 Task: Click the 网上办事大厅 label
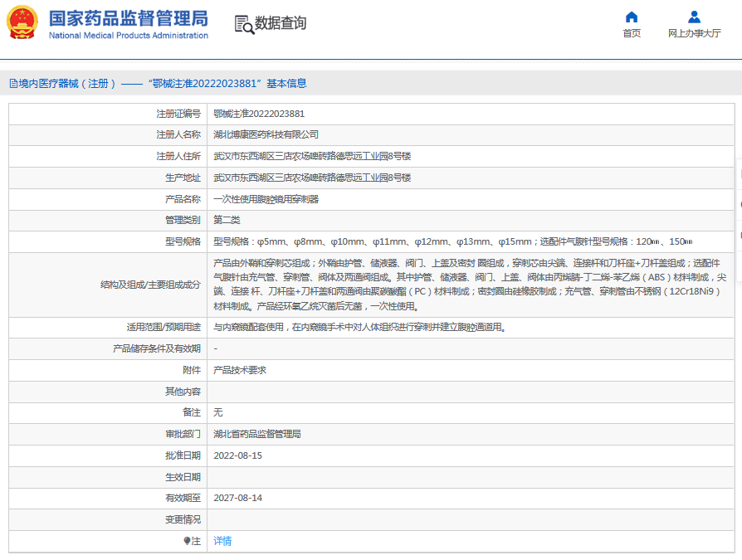point(694,33)
